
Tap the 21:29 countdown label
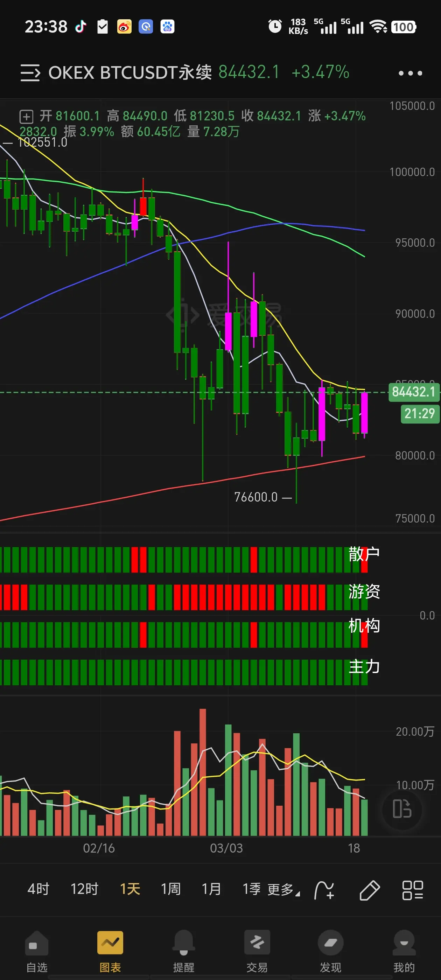point(420,414)
